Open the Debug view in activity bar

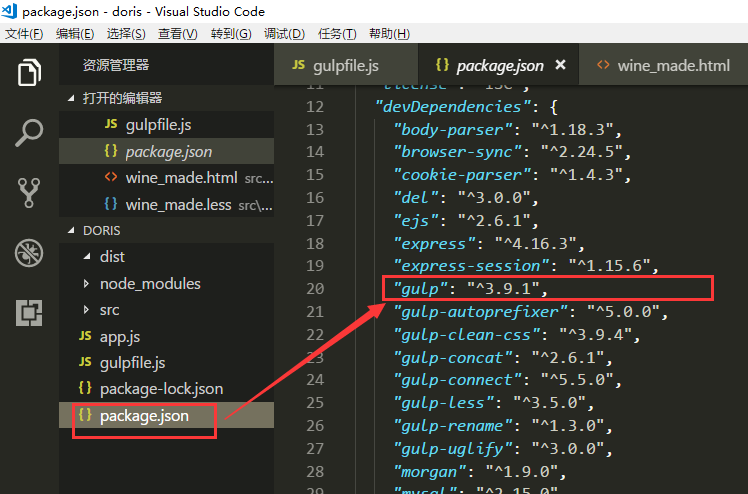(29, 253)
